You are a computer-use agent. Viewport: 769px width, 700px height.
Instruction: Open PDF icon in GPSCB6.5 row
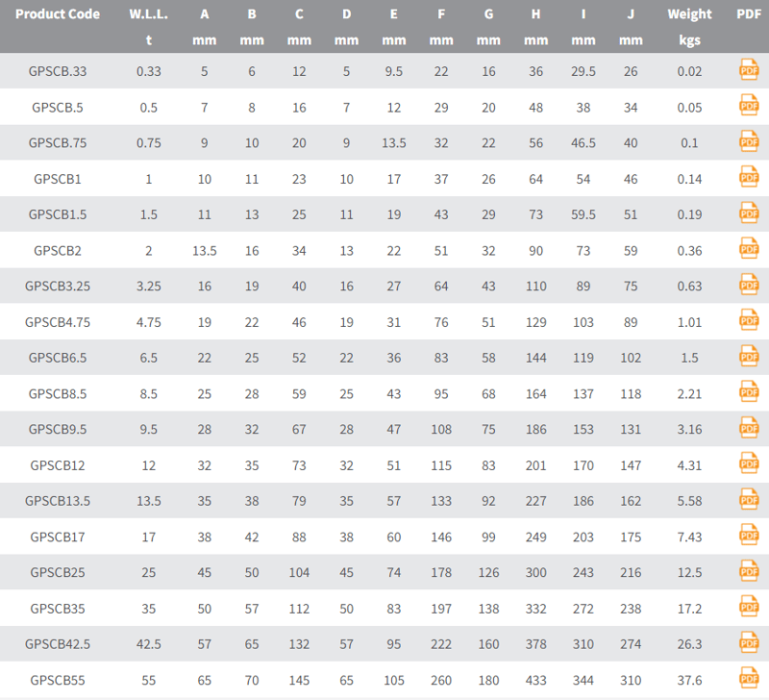pos(749,356)
